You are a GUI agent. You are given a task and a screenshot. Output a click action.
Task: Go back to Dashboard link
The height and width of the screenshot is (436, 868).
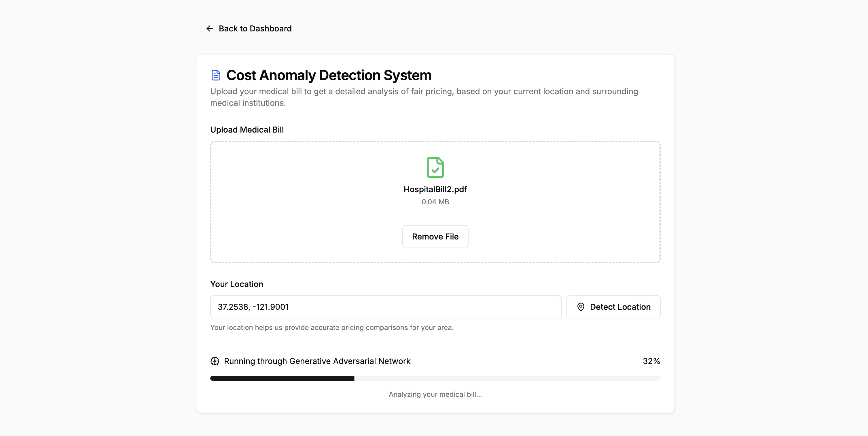point(255,29)
